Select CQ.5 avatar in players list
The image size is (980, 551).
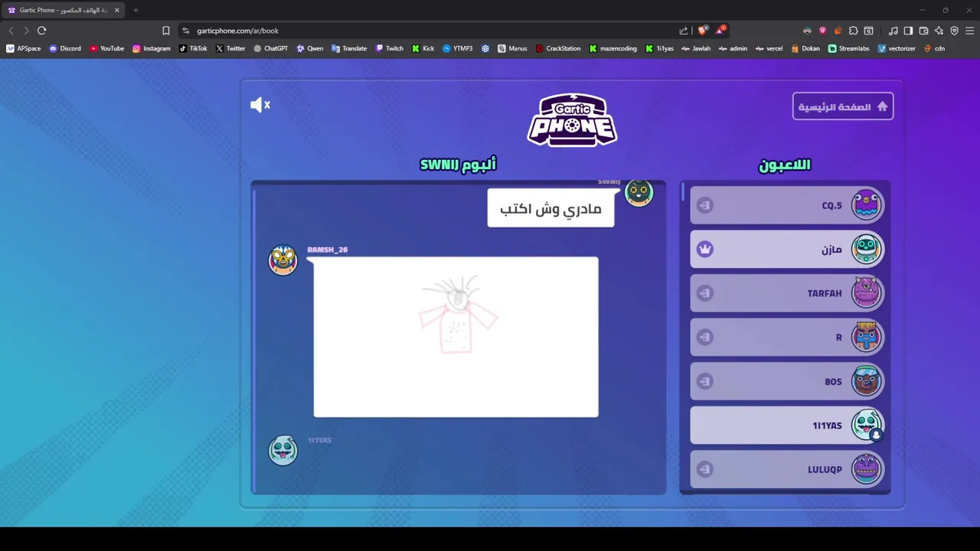pyautogui.click(x=867, y=205)
